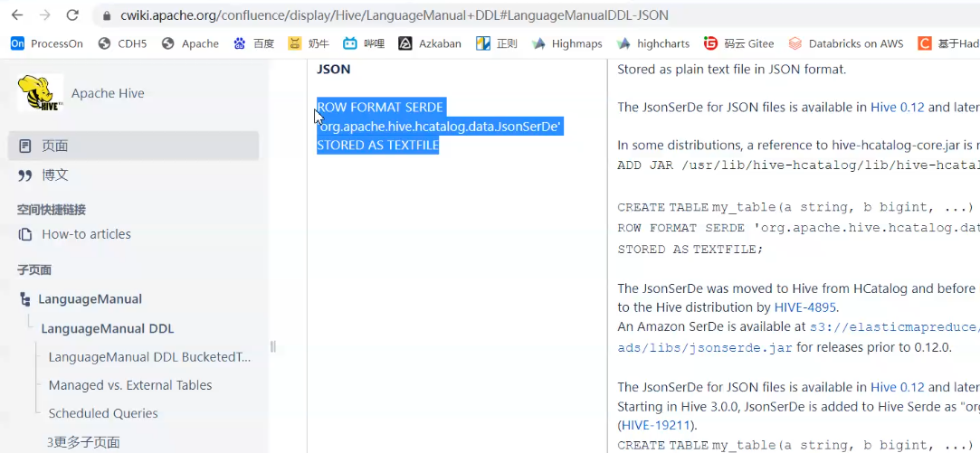Image resolution: width=980 pixels, height=453 pixels.
Task: Open LanguageManual DDL BucketedT... child page
Action: [150, 357]
